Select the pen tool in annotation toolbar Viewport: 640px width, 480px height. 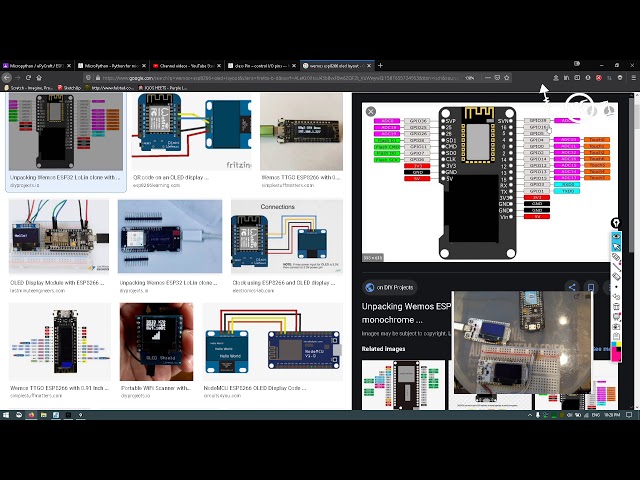pos(616,257)
